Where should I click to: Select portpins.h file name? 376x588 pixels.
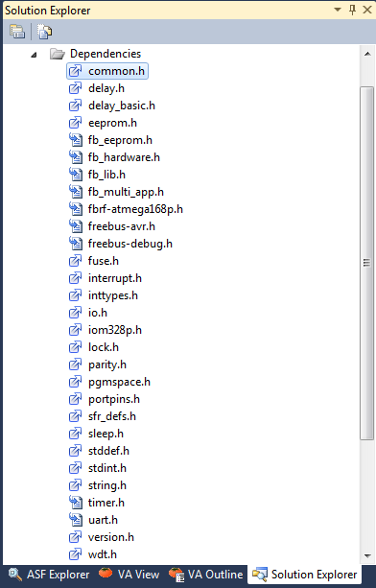[114, 399]
